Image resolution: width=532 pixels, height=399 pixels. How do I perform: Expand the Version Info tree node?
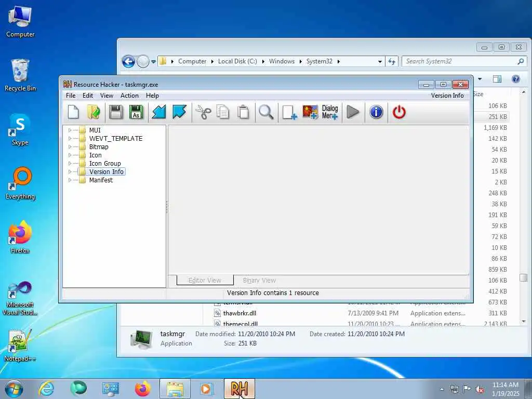(x=70, y=171)
